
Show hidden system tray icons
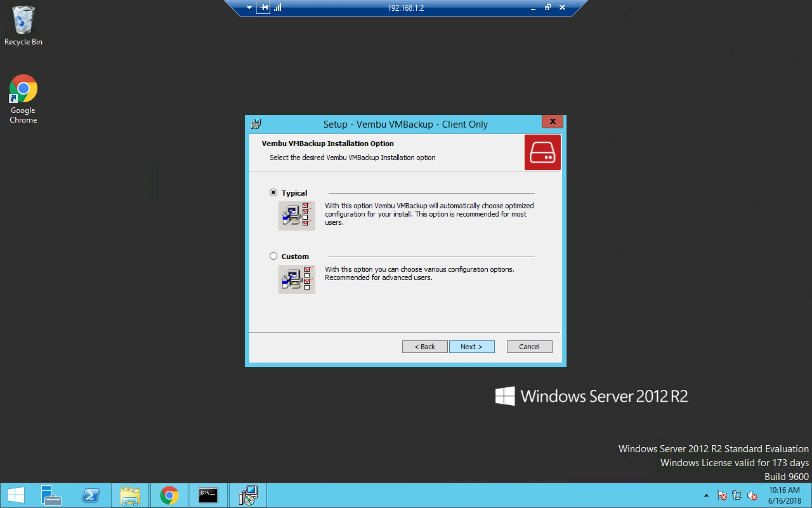(x=706, y=495)
